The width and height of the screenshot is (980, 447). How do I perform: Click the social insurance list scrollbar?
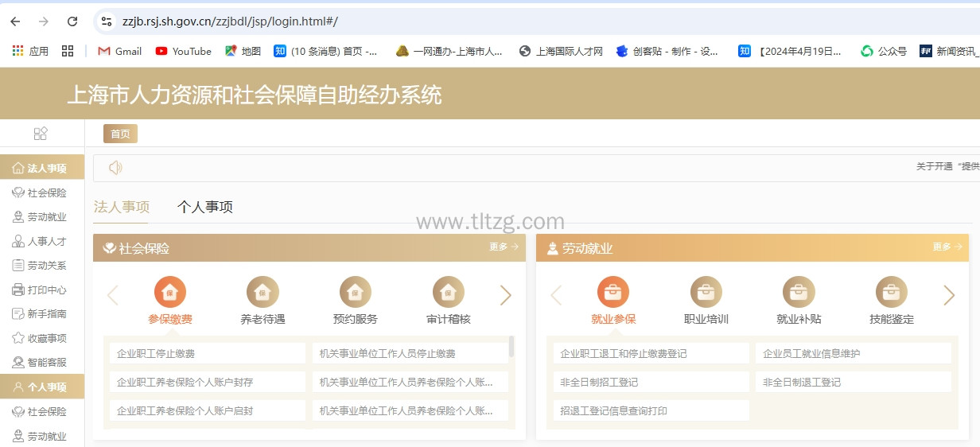(511, 347)
